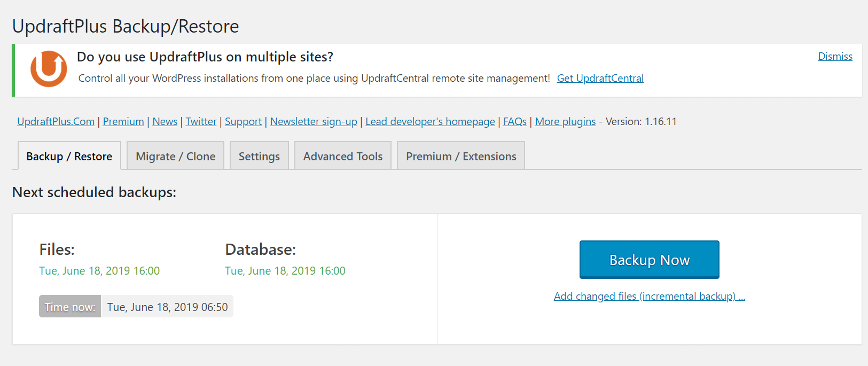The image size is (868, 366).
Task: Click Add changed files (incremental backup) link
Action: (x=649, y=296)
